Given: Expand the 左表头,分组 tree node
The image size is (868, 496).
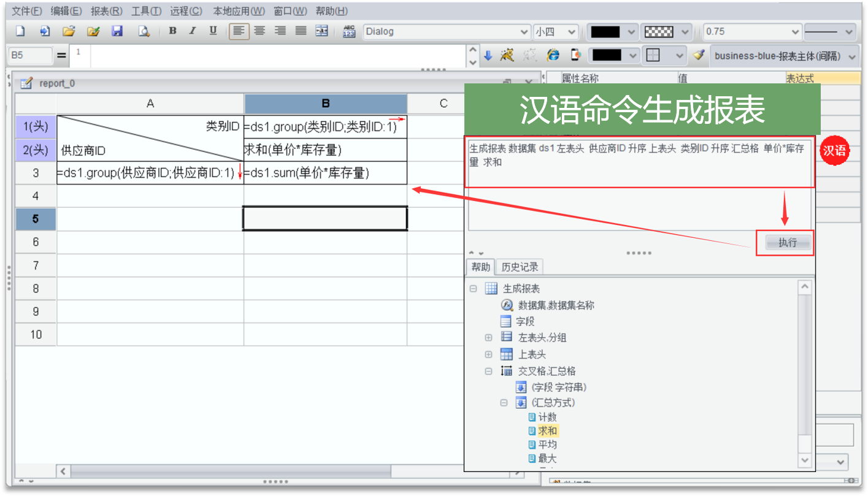Looking at the screenshot, I should click(488, 337).
